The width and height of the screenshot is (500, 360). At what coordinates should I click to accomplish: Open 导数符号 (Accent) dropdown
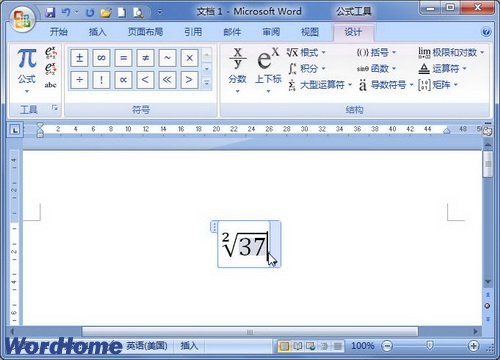click(x=386, y=85)
